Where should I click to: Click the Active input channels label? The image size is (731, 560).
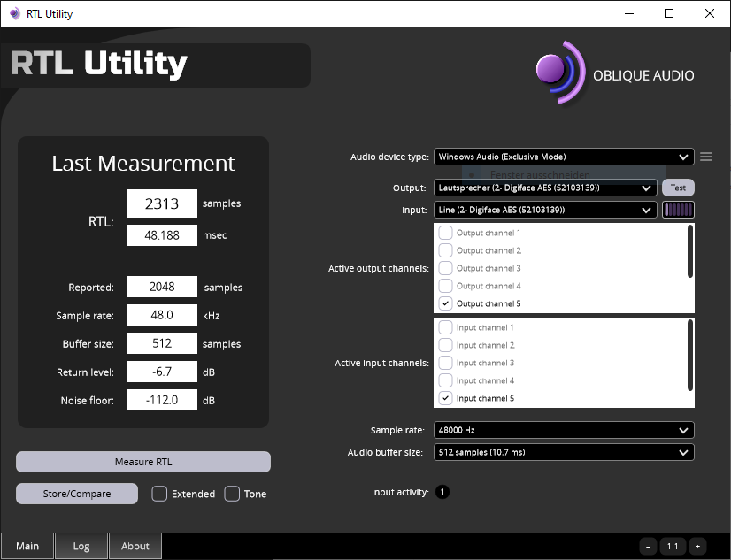pos(381,363)
